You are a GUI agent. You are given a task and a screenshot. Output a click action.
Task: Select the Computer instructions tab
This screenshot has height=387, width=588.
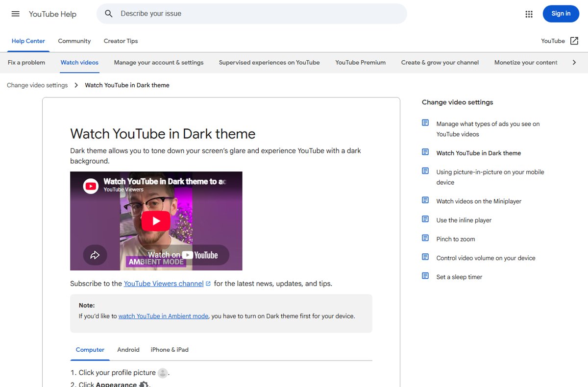[90, 350]
